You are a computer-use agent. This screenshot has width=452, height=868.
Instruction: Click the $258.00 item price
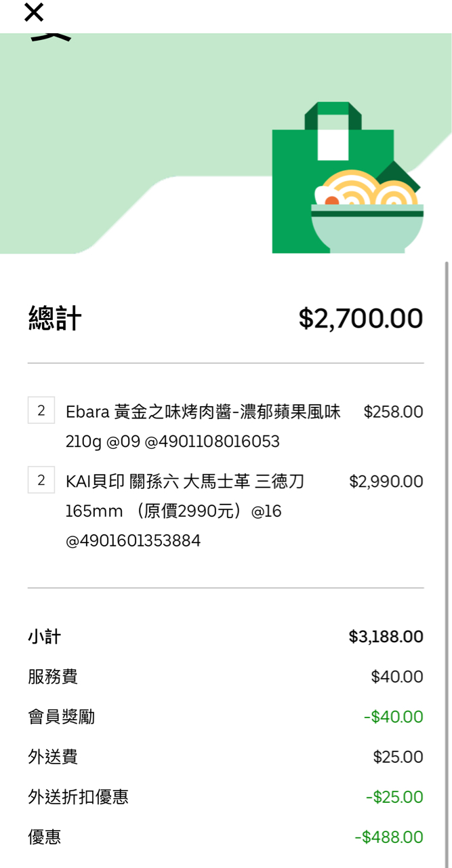pos(393,412)
